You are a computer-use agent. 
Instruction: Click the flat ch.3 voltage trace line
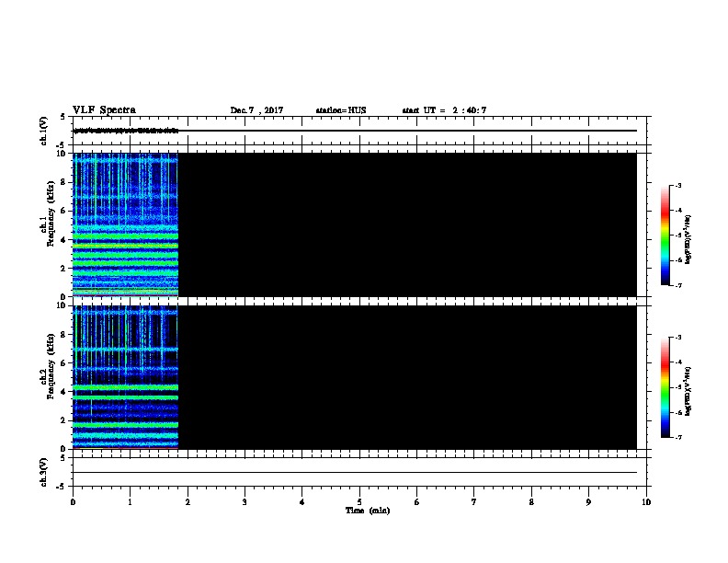click(355, 473)
